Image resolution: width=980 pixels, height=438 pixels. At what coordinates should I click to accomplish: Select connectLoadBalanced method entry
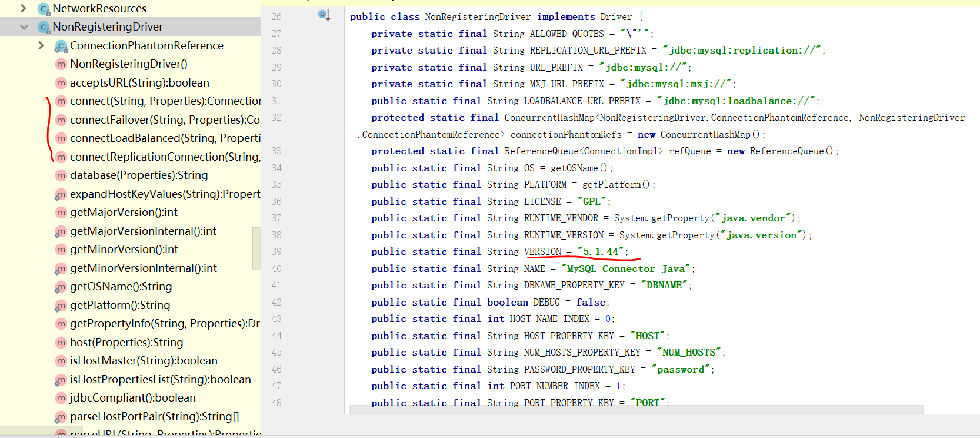[x=165, y=138]
